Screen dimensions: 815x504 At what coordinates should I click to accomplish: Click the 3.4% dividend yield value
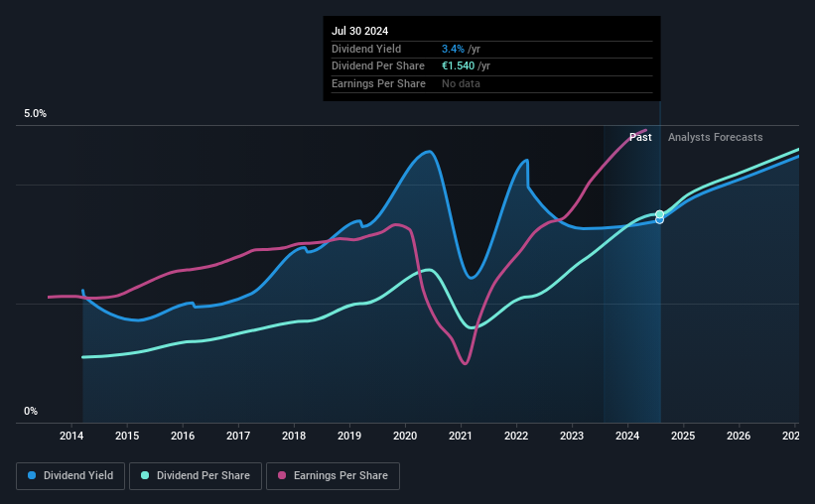pos(453,49)
